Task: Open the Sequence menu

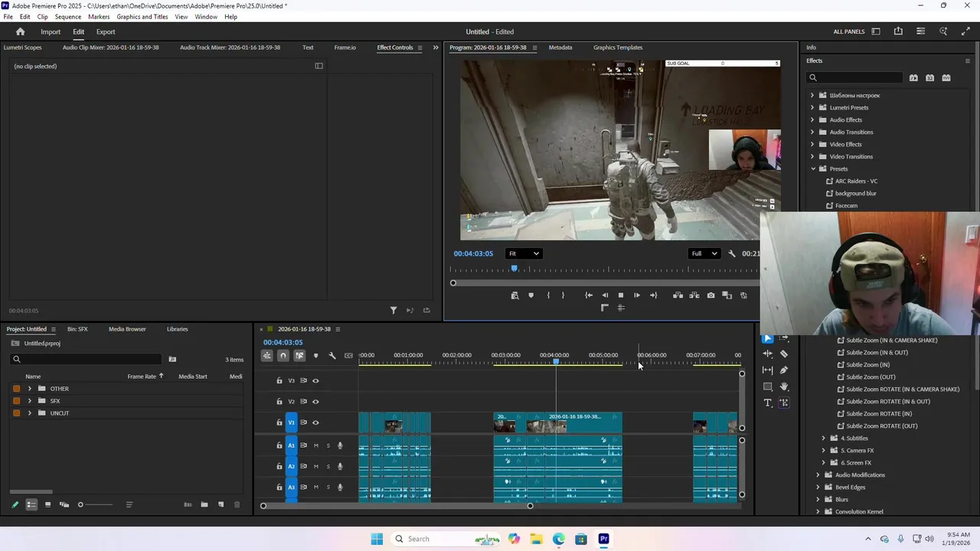Action: [68, 17]
